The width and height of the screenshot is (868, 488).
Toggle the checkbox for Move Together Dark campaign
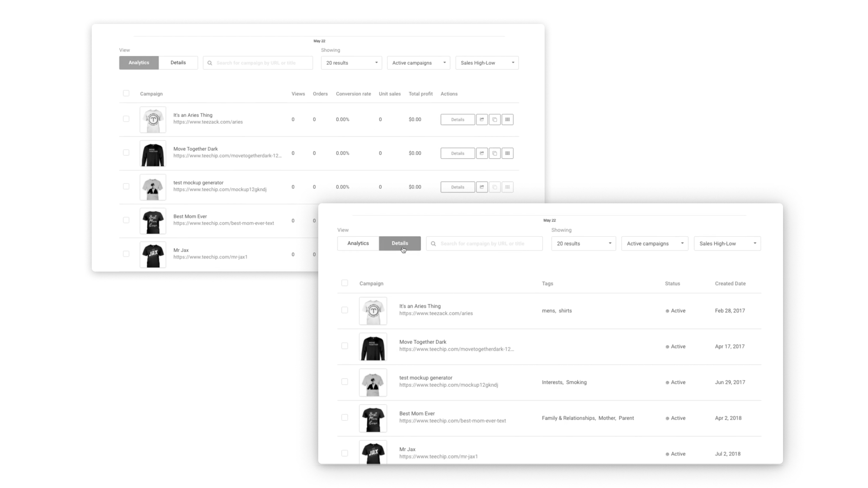(344, 346)
